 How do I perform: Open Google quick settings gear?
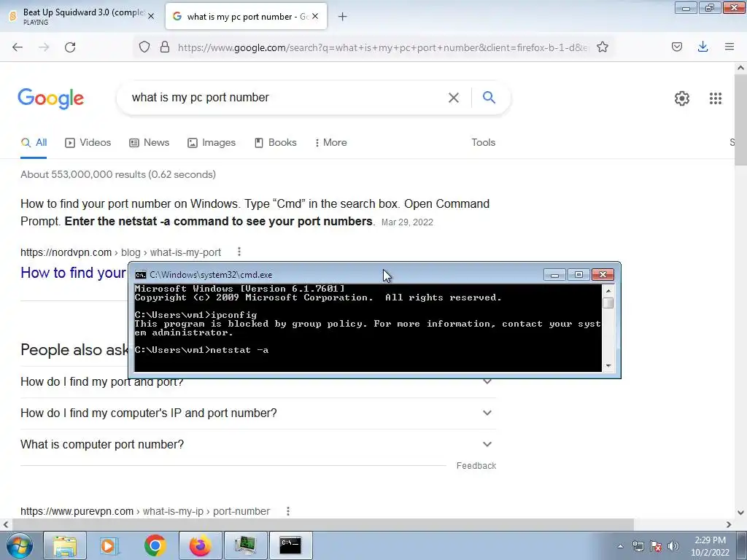pyautogui.click(x=682, y=98)
